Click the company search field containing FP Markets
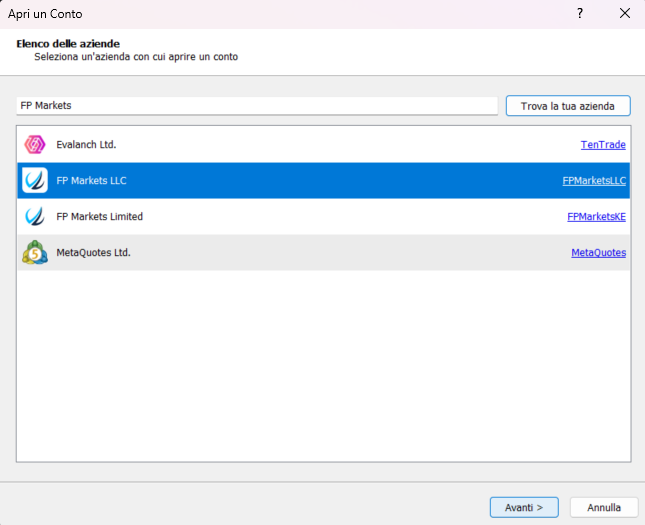 tap(257, 105)
